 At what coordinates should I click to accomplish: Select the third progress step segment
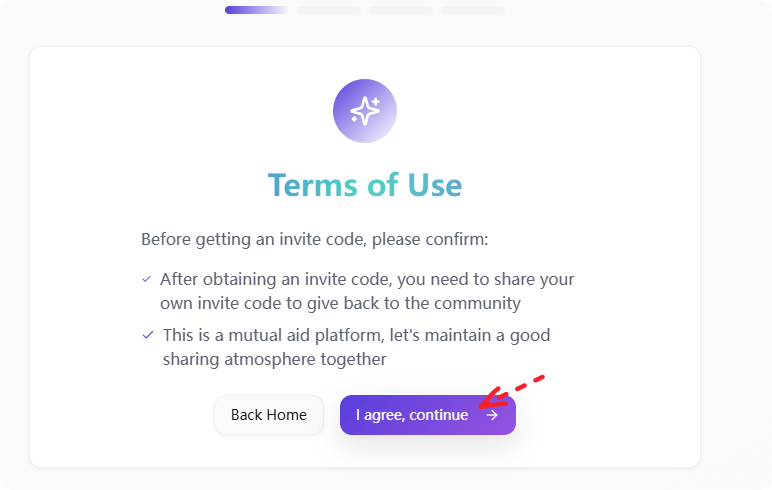(x=401, y=10)
